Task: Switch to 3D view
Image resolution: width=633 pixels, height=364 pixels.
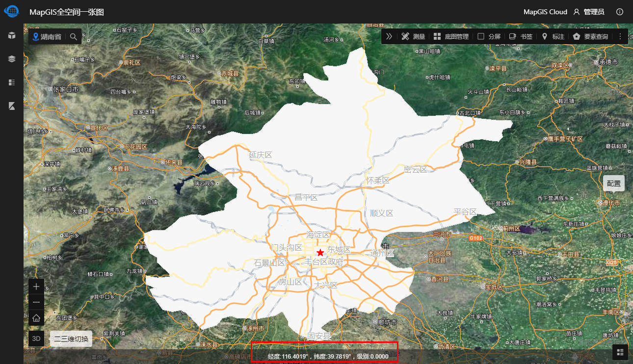Action: pyautogui.click(x=36, y=338)
